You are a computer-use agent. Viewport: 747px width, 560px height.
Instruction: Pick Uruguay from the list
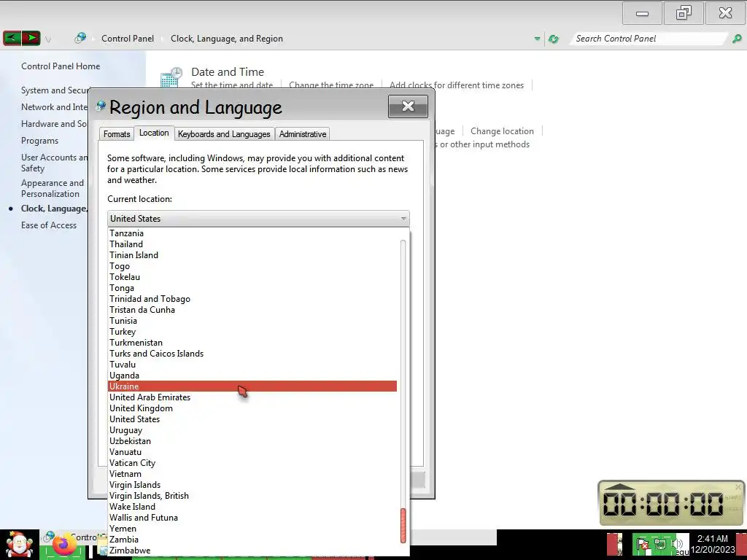point(252,430)
